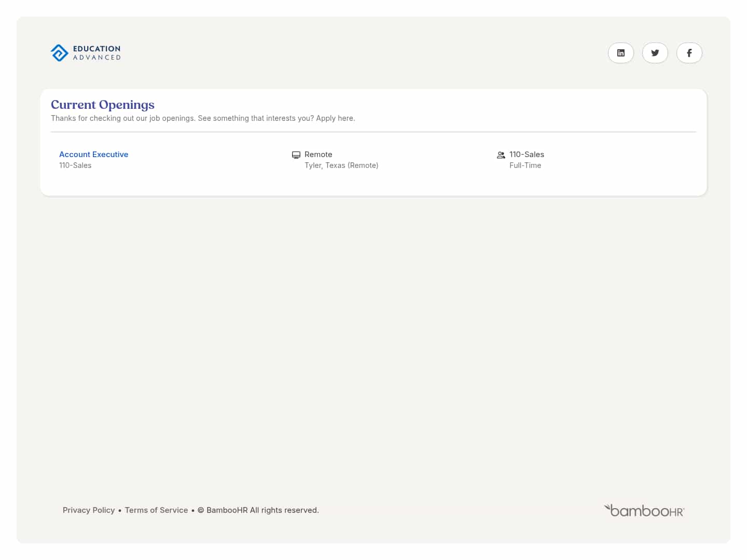Image resolution: width=747 pixels, height=560 pixels.
Task: Click the people icon beside 110-Sales
Action: (x=501, y=155)
